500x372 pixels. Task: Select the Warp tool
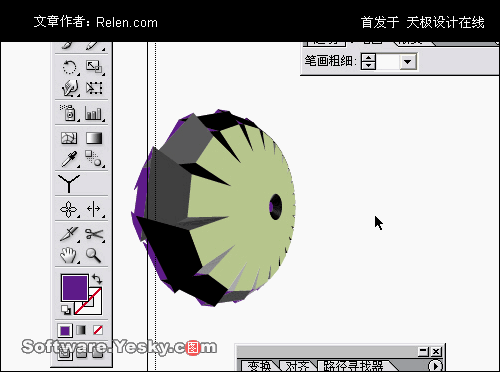point(69,88)
